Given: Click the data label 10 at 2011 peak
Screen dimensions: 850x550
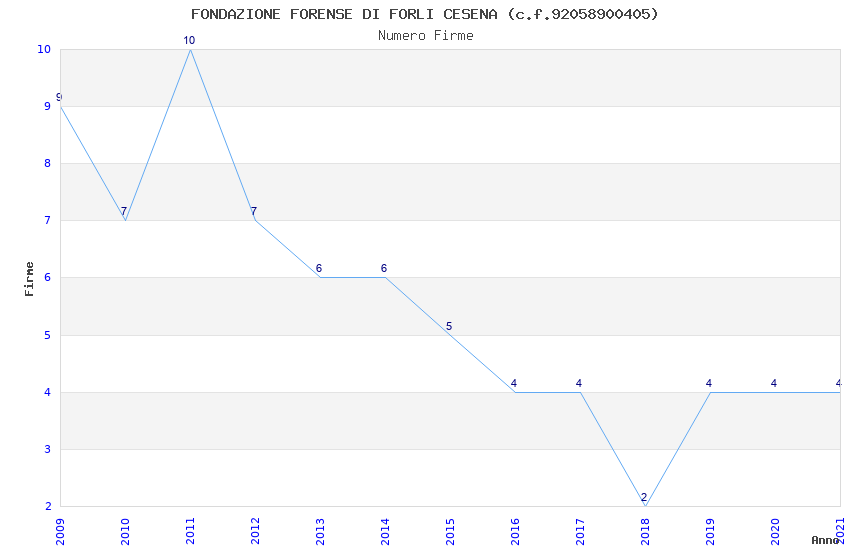Looking at the screenshot, I should (x=189, y=41).
